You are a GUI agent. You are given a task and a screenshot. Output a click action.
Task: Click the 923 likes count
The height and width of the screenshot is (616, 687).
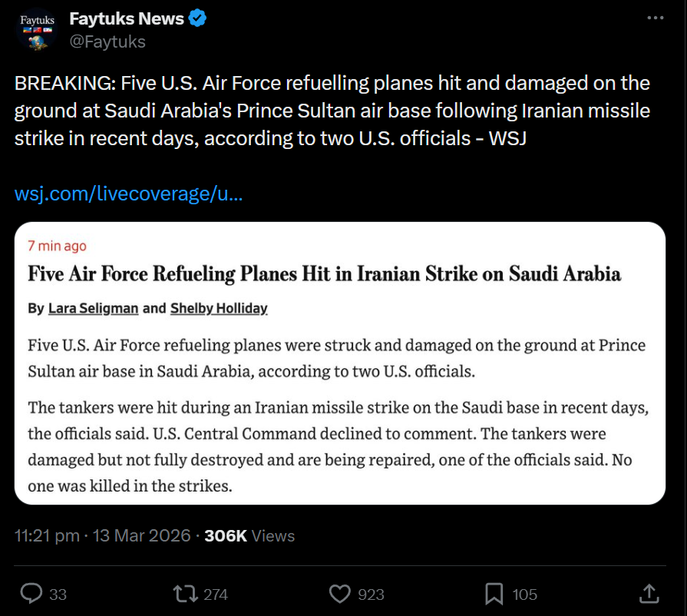point(371,594)
